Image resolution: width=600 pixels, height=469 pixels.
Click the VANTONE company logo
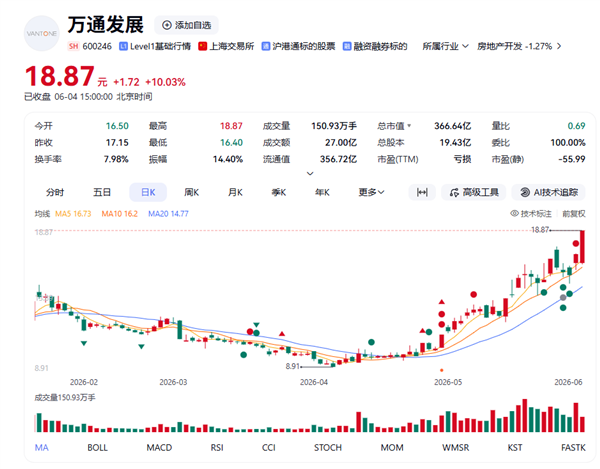(42, 34)
